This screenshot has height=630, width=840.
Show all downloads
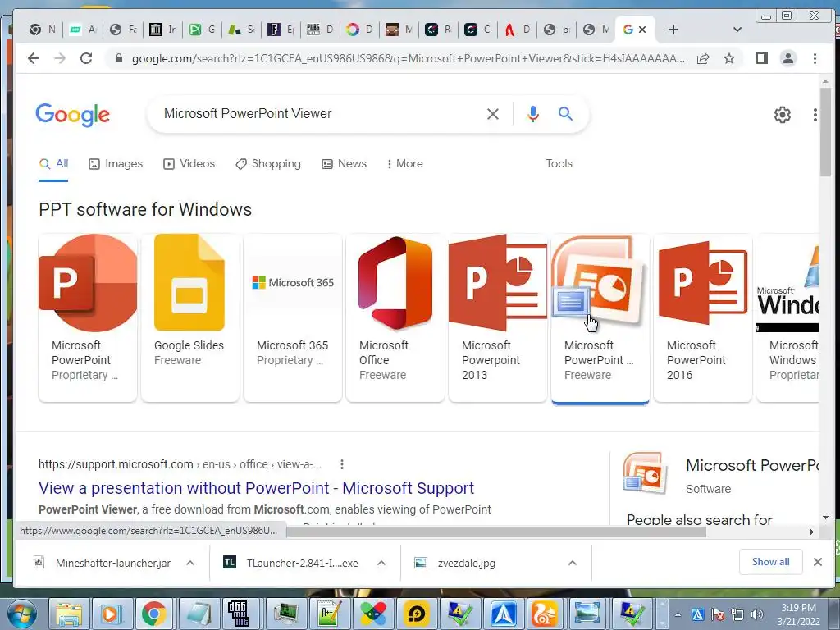(770, 562)
